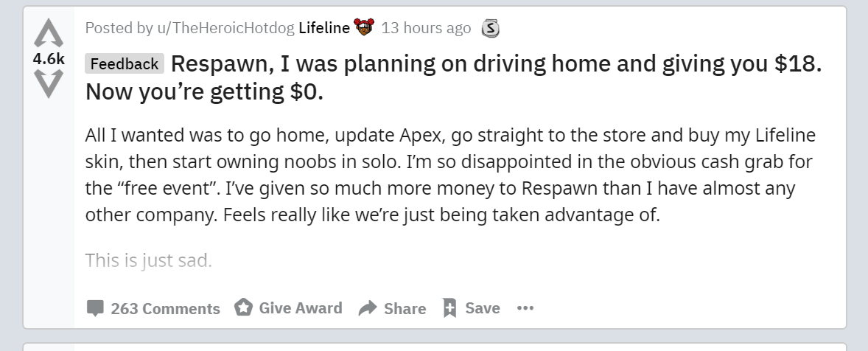Upvote the Respawn feedback post
868x351 pixels.
[48, 32]
